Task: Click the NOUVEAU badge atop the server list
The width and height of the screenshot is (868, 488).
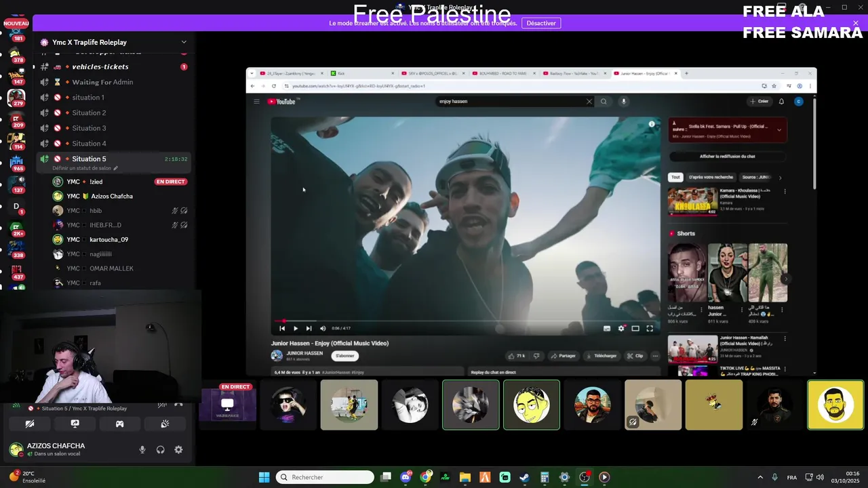Action: click(x=16, y=23)
